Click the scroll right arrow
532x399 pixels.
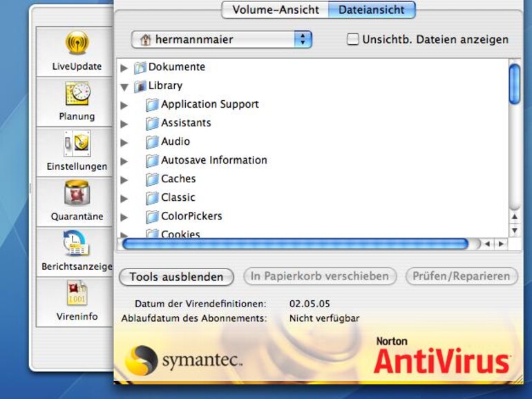[x=501, y=244]
